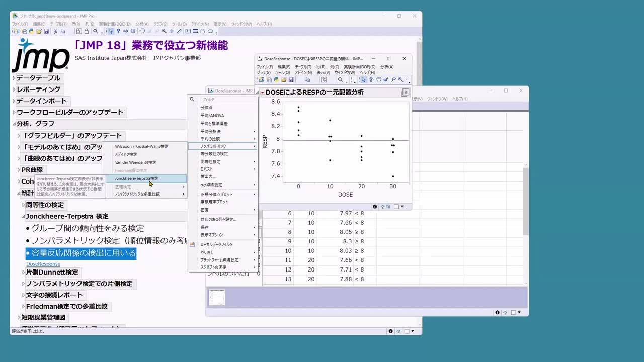Choose Wilcoxon / Kruskal-Wallis検定 option

(x=141, y=146)
